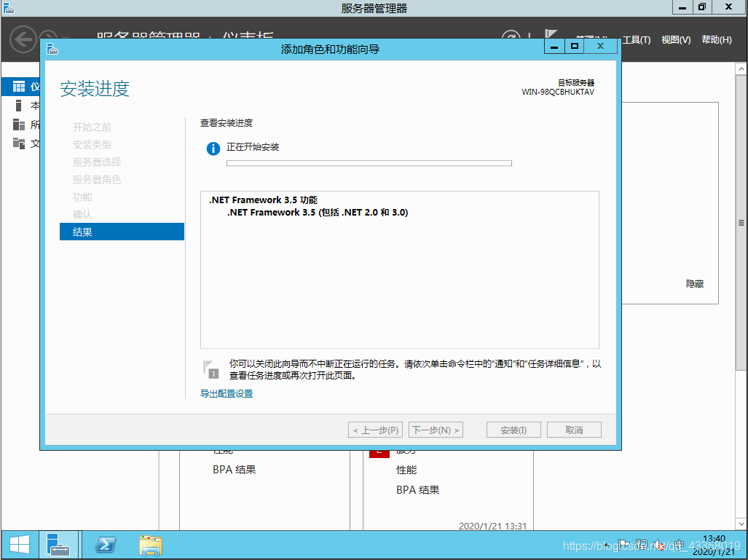Click the Next button

(x=436, y=430)
